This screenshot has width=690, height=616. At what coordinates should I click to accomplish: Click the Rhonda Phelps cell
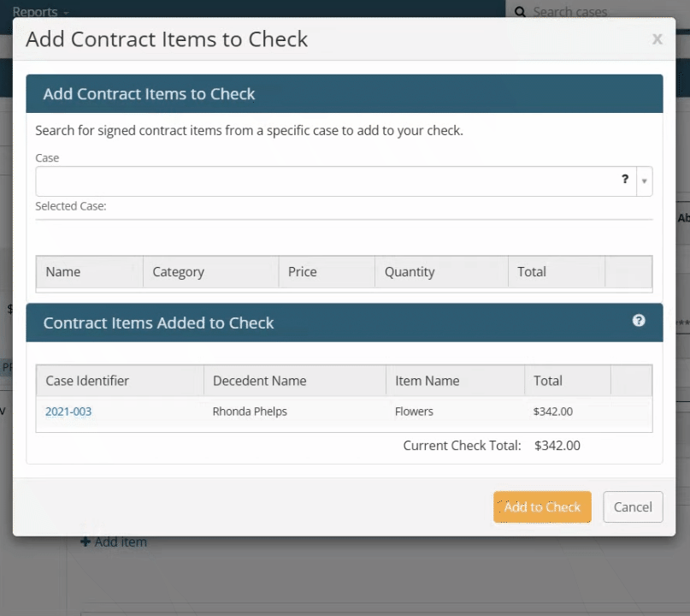[250, 412]
